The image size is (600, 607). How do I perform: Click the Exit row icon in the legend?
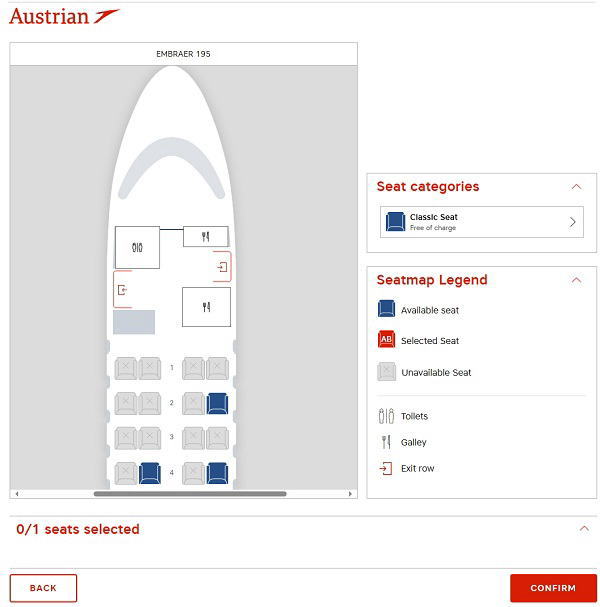[386, 468]
